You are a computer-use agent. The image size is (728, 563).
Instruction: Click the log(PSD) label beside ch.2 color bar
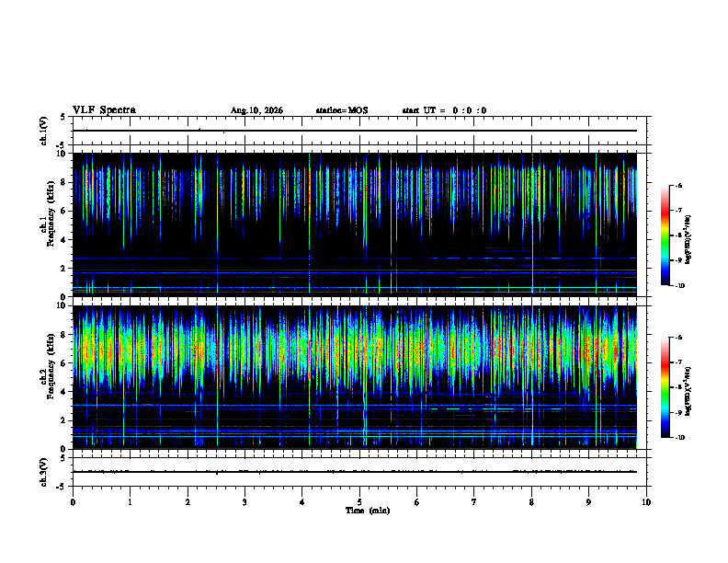[688, 391]
